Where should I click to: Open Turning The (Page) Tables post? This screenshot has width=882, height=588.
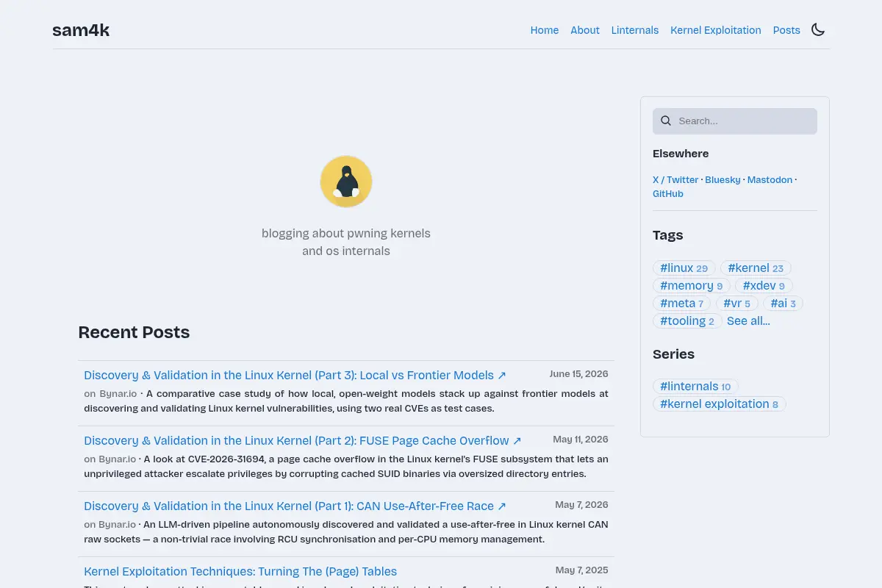(x=240, y=571)
